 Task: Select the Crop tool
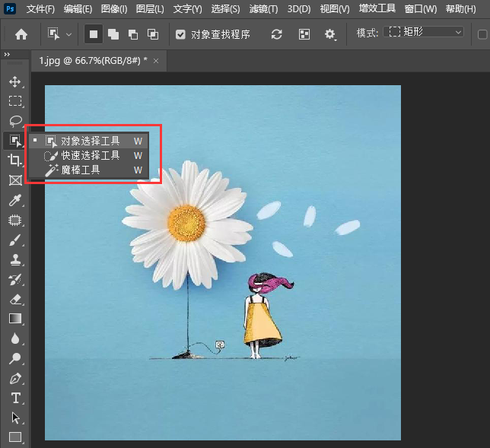(x=14, y=160)
